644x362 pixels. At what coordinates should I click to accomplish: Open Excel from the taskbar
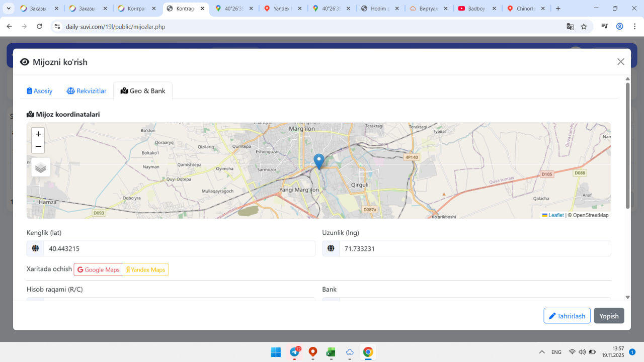point(331,352)
